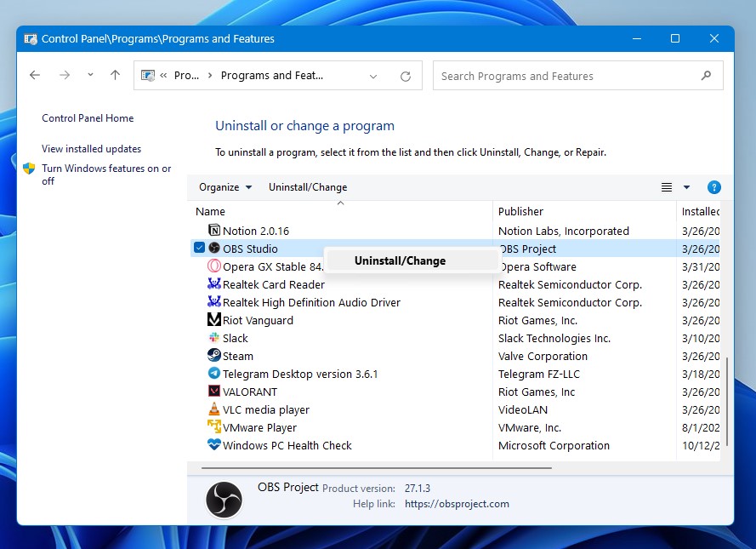Viewport: 756px width, 549px height.
Task: Click the horizontal scrollbar thumb
Action: 377,468
